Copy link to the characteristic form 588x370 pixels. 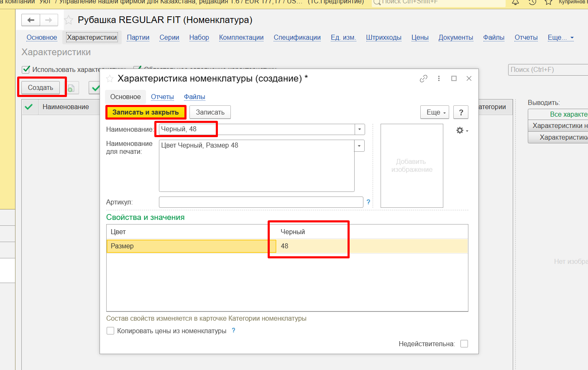pos(424,79)
